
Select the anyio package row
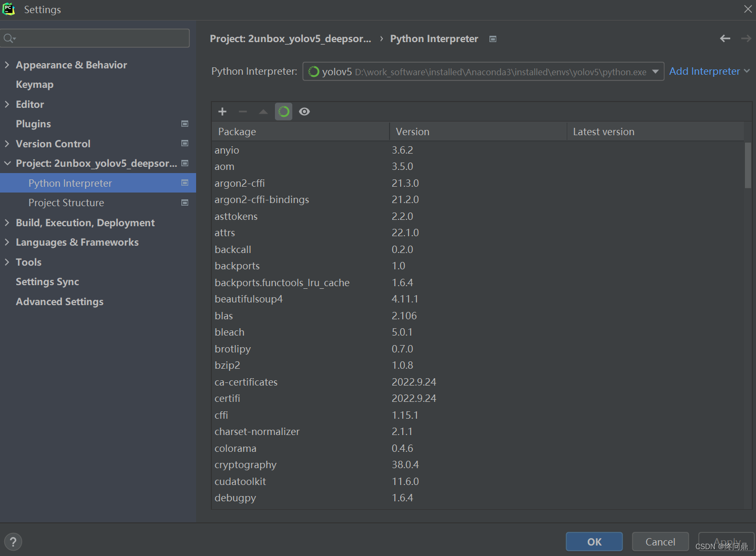[478, 150]
